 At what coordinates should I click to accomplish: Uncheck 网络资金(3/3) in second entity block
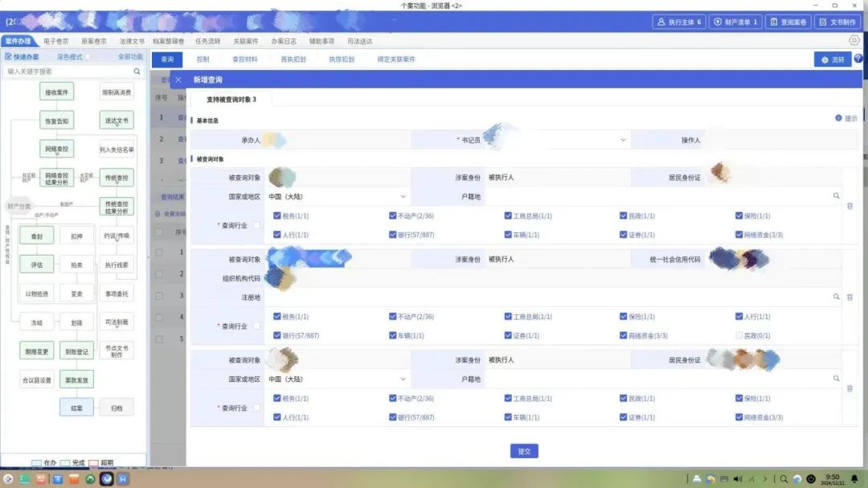624,335
